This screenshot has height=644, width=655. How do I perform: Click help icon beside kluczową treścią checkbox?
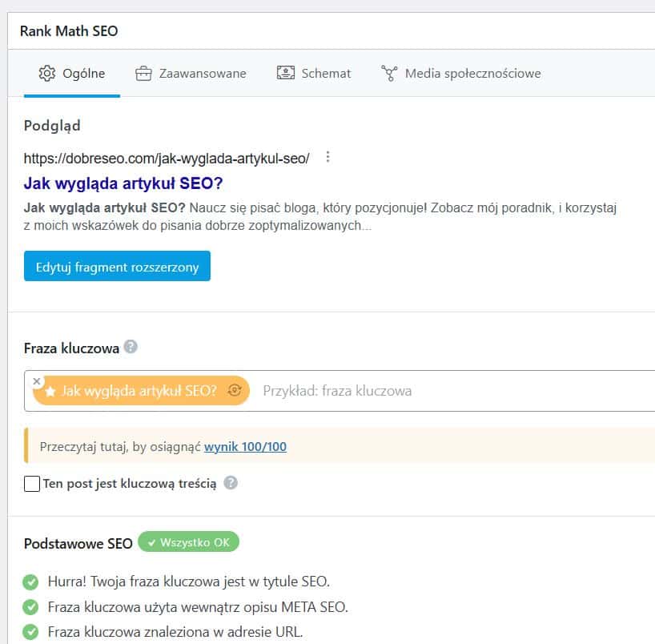231,483
